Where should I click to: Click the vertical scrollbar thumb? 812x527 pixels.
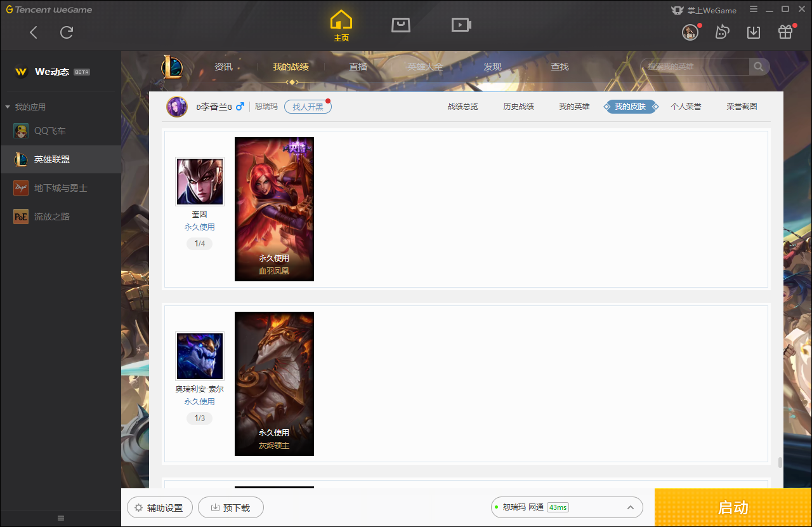tap(780, 462)
